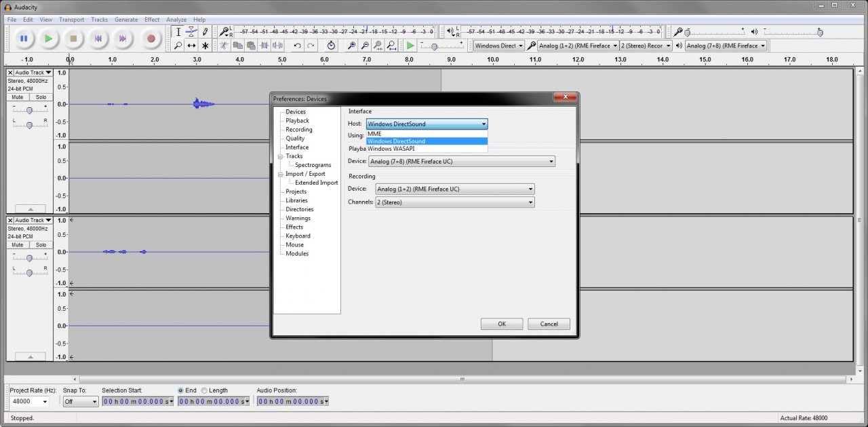The width and height of the screenshot is (868, 427).
Task: Click the Silence audio icon
Action: (277, 45)
